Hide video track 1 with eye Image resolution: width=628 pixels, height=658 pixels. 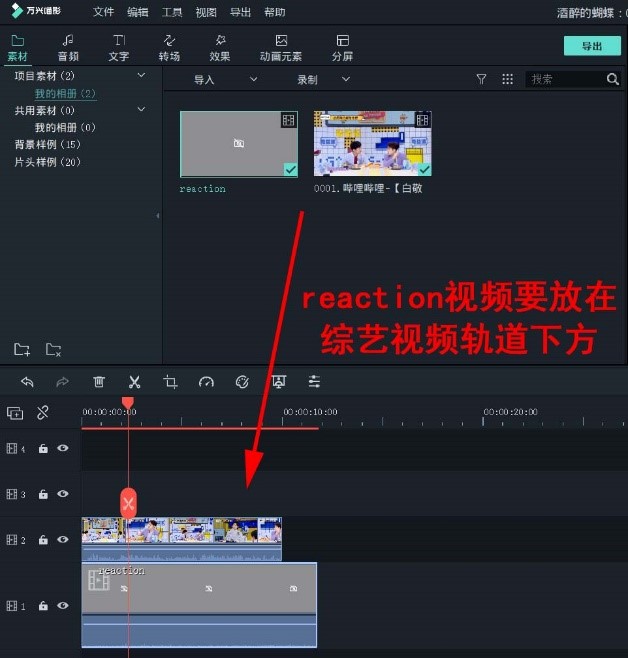click(x=63, y=606)
